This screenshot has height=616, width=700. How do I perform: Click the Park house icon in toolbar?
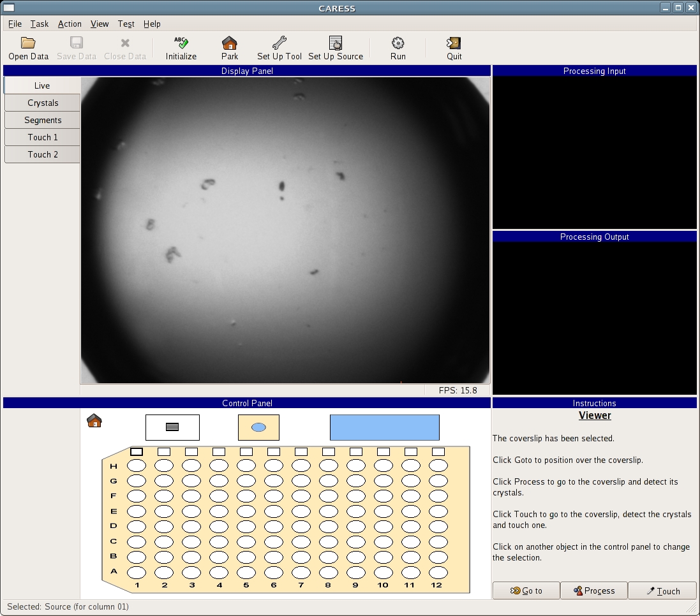click(x=230, y=43)
